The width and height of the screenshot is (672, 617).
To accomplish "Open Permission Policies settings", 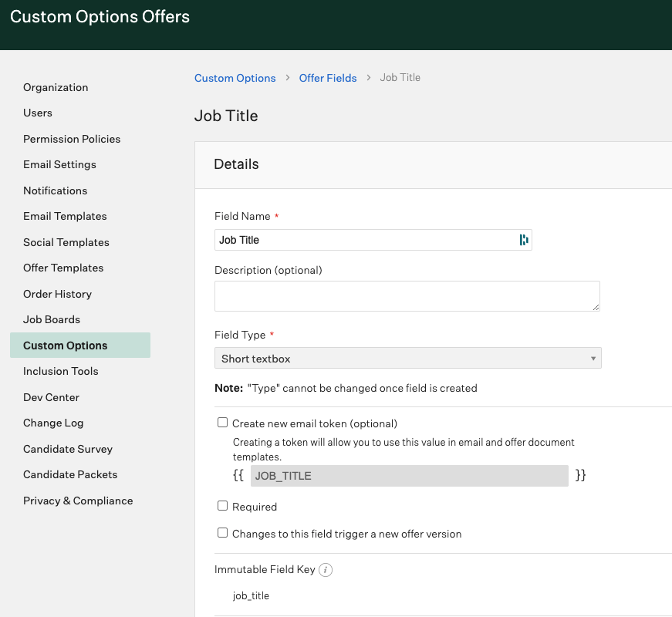I will coord(72,139).
